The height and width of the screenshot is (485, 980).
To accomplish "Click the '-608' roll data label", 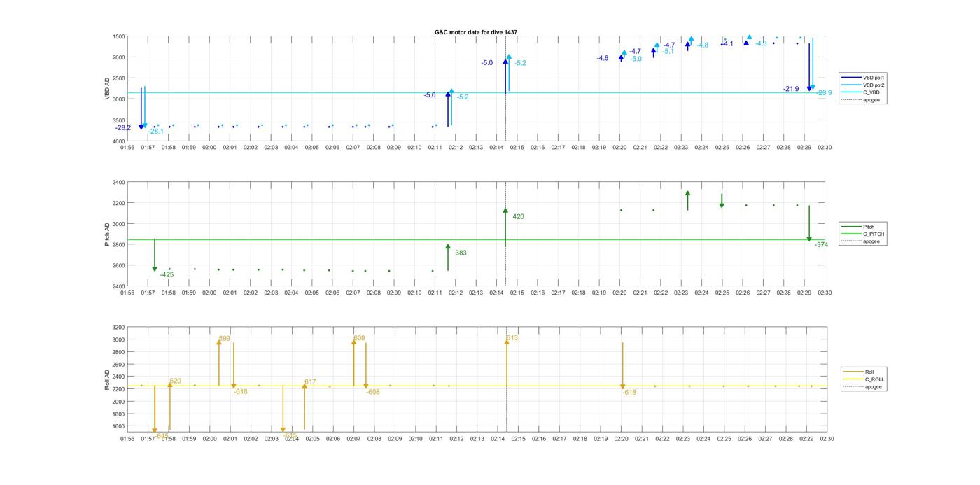I will click(373, 392).
